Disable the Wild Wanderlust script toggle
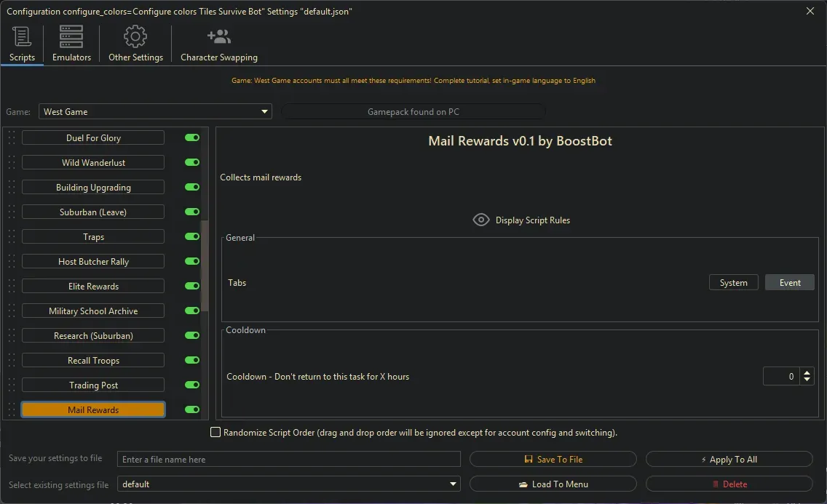827x504 pixels. (x=192, y=163)
